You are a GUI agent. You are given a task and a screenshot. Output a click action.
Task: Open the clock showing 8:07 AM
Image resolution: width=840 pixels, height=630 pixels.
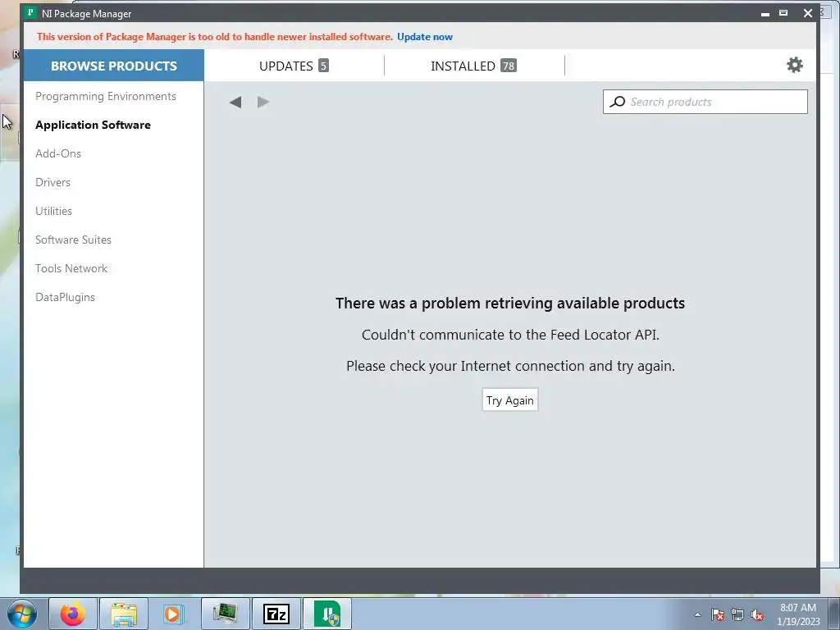click(798, 614)
